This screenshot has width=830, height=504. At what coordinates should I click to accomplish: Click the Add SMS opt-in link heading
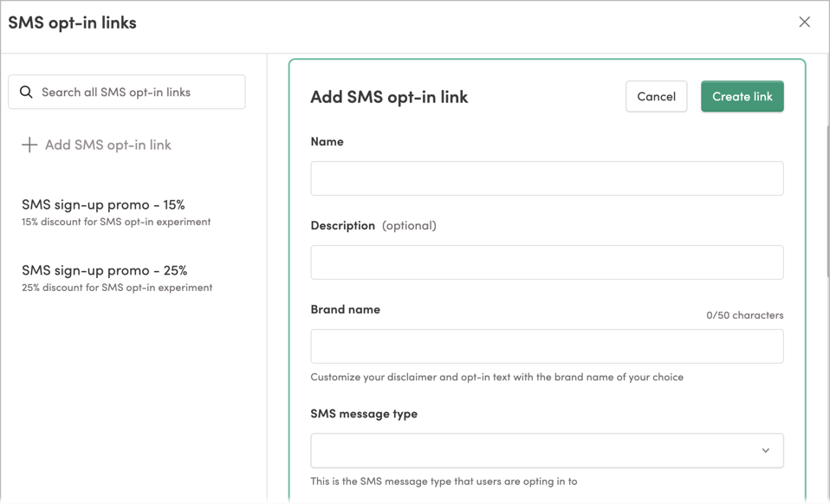389,97
